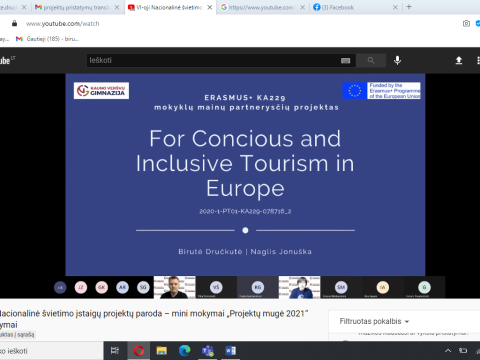Show hidden system tray icons chevron
The height and width of the screenshot is (360, 480).
point(448,351)
